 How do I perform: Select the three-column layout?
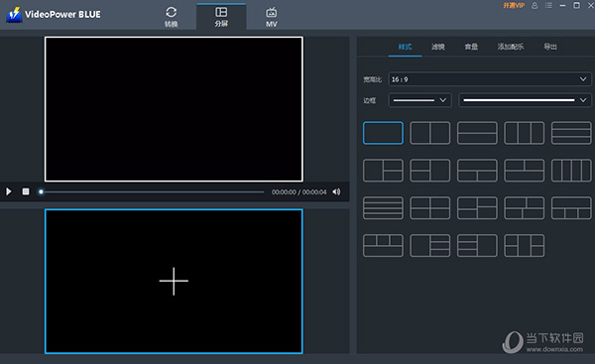click(524, 133)
